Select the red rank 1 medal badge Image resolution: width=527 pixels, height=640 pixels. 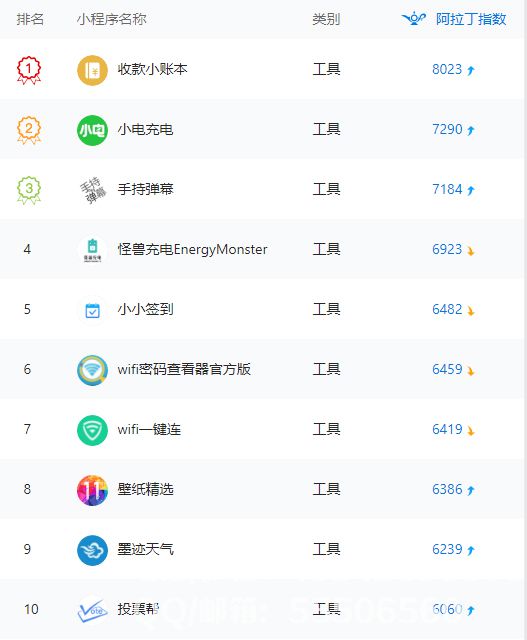pyautogui.click(x=29, y=71)
